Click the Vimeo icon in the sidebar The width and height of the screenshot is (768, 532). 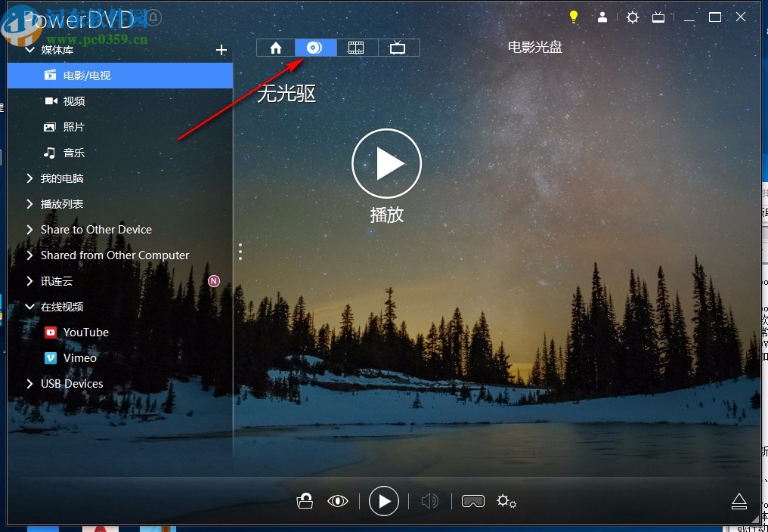pos(50,357)
